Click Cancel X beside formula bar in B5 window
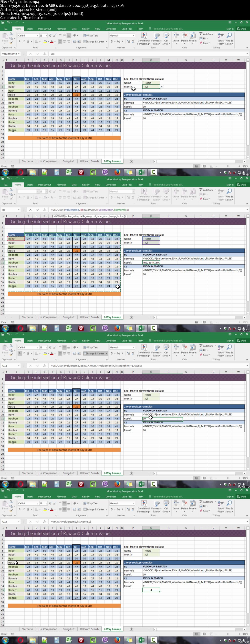This screenshot has height=644, width=250. pos(30,210)
